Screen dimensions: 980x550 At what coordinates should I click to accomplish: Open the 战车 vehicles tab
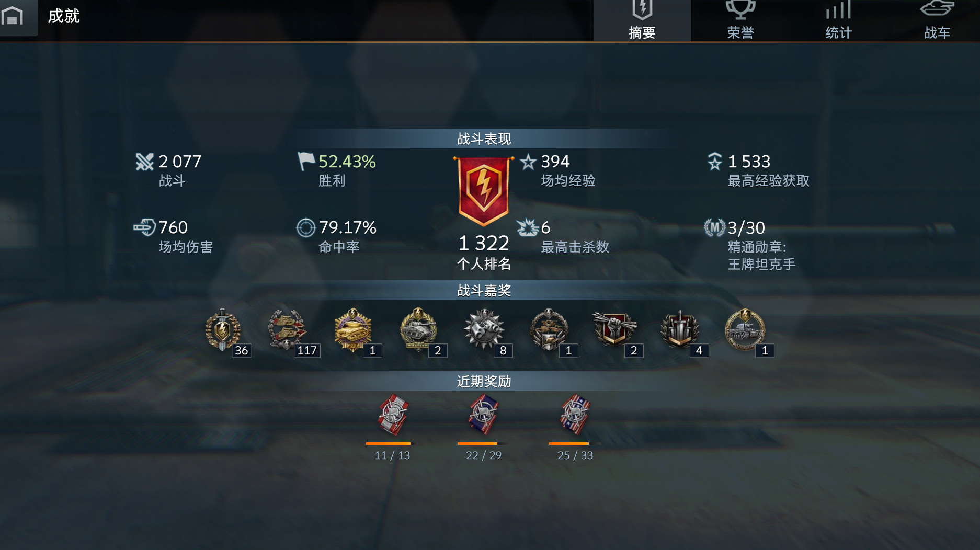click(x=937, y=20)
